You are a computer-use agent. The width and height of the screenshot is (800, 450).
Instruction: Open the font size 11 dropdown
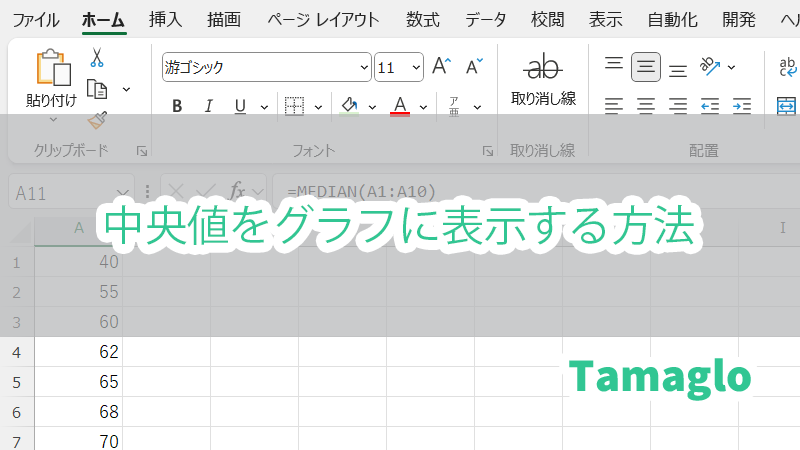[x=416, y=68]
